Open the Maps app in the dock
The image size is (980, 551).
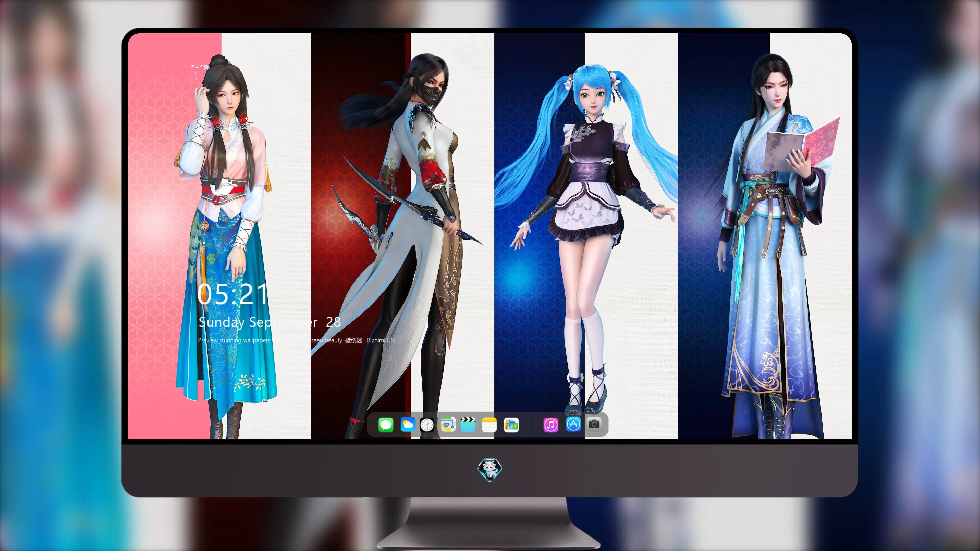[448, 424]
